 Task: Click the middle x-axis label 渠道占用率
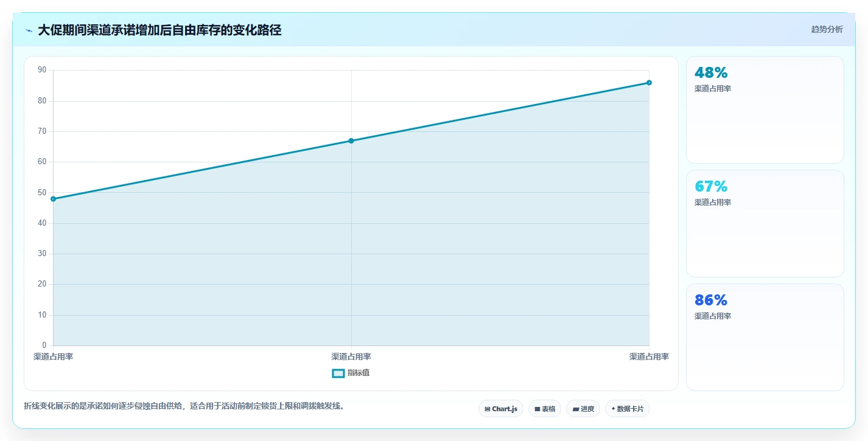(351, 356)
